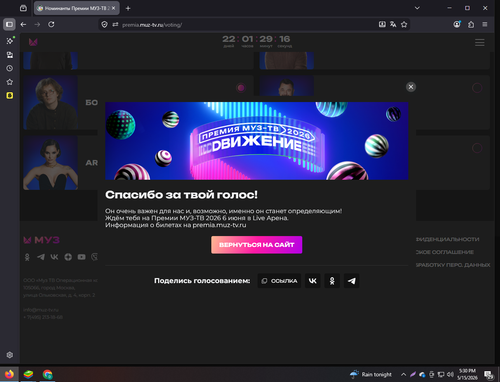The image size is (500, 382).
Task: Click the info@muz-tv.ru email link
Action: tap(41, 310)
